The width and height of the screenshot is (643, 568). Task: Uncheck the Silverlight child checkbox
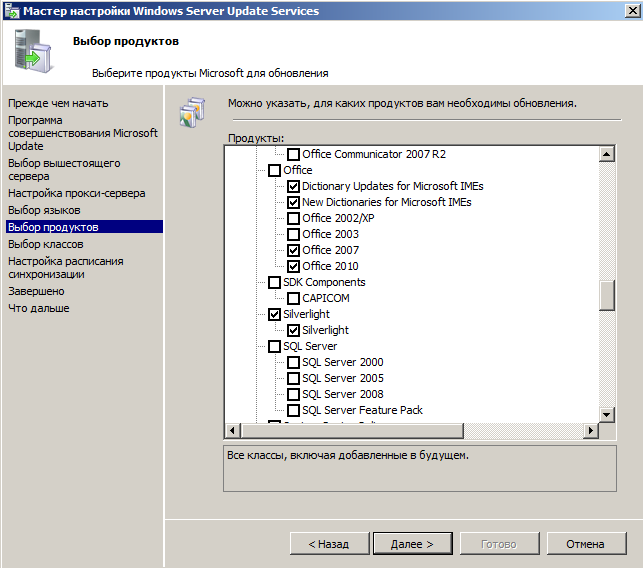click(x=293, y=330)
